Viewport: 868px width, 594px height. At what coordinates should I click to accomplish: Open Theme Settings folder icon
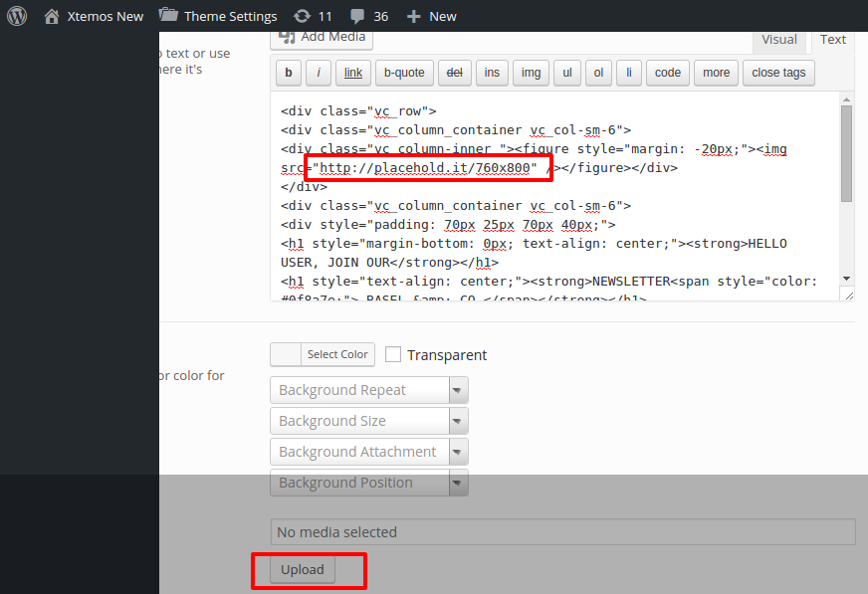point(169,16)
